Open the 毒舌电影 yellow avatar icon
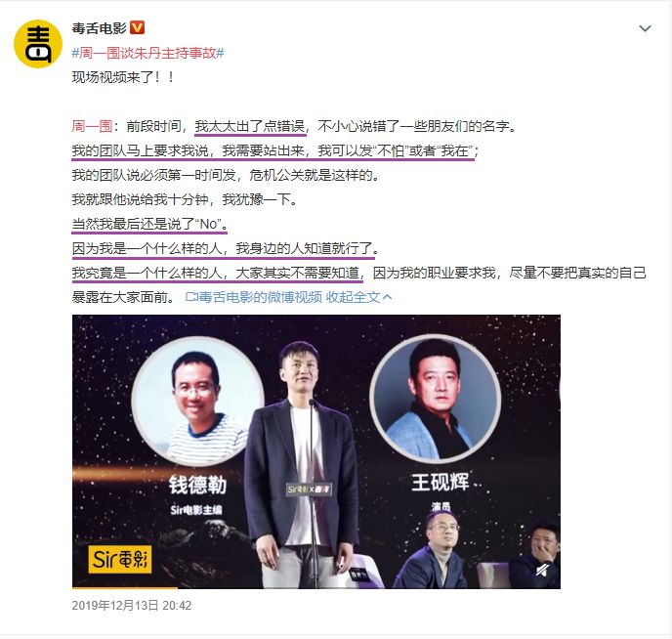This screenshot has height=639, width=672. [x=38, y=44]
